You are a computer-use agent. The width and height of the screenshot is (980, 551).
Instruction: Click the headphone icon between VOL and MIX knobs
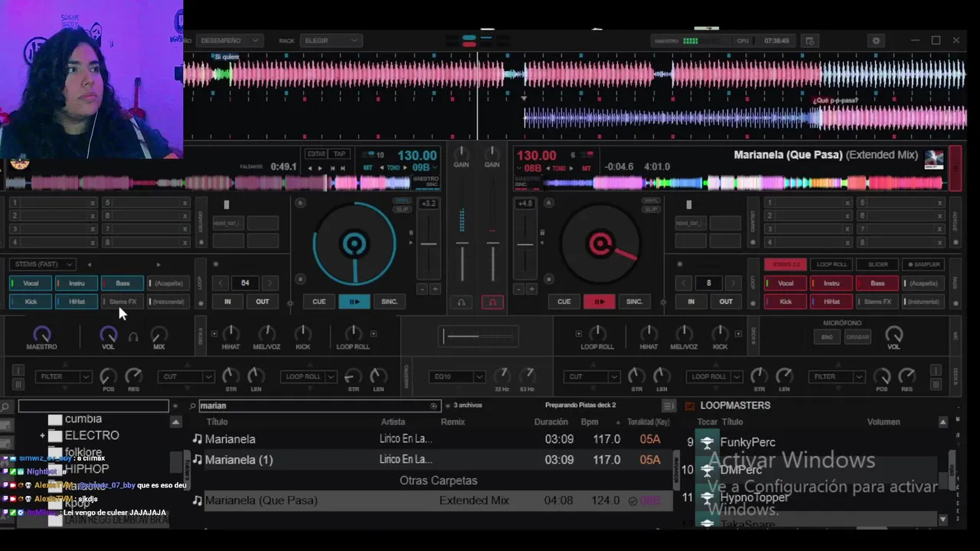tap(133, 337)
